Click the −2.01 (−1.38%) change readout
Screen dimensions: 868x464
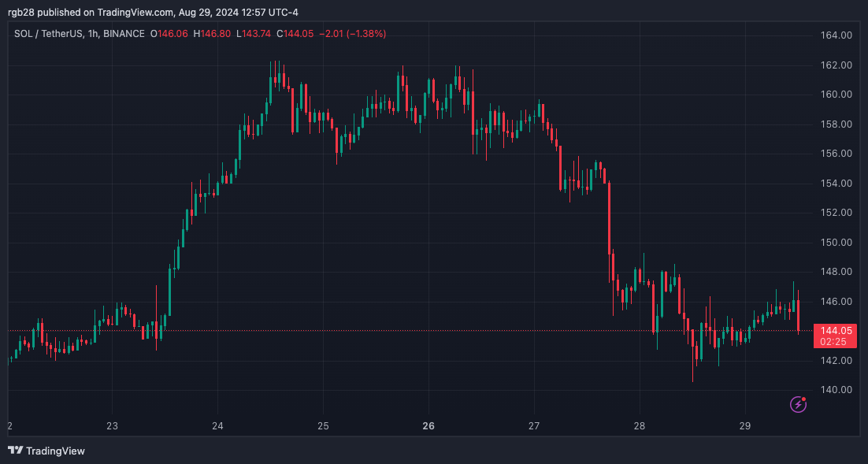[x=352, y=34]
